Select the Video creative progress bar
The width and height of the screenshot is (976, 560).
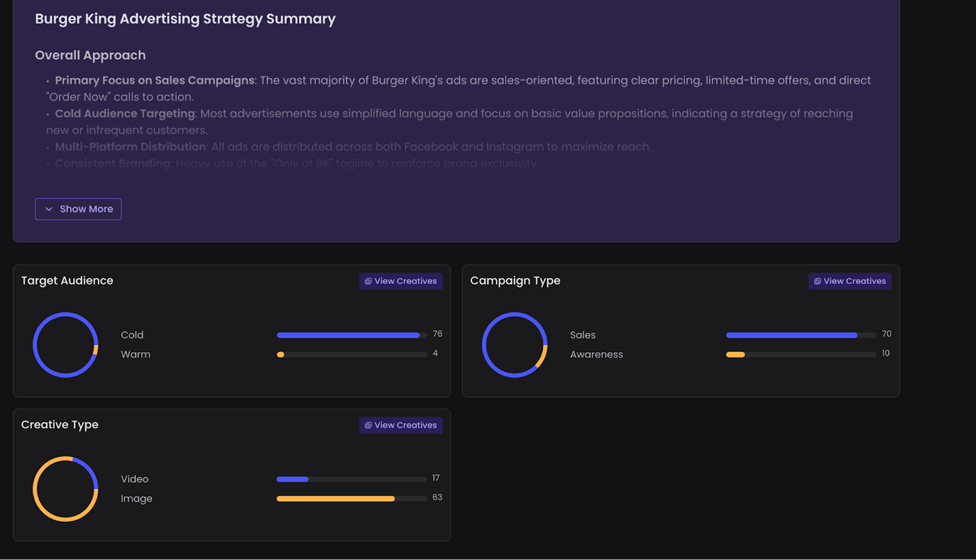pyautogui.click(x=351, y=479)
